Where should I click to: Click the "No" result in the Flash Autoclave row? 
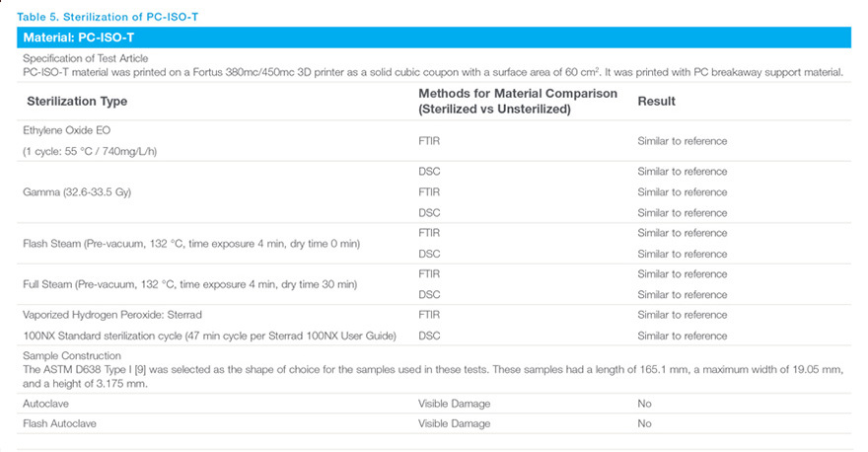click(644, 423)
